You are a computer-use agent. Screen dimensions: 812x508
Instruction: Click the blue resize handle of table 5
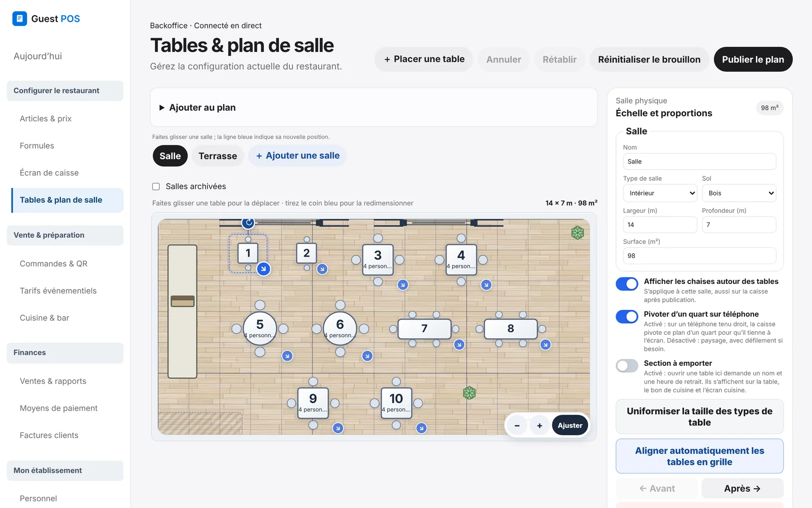[287, 356]
